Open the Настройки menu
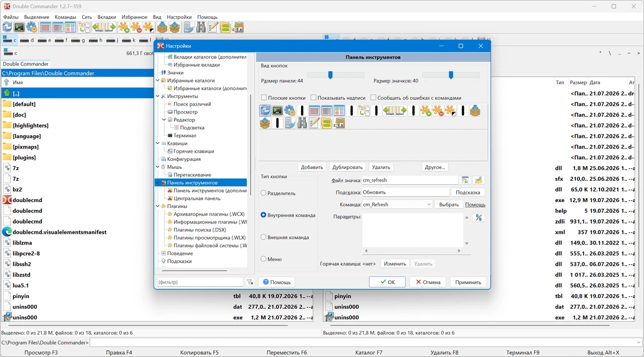The image size is (644, 357). 179,17
